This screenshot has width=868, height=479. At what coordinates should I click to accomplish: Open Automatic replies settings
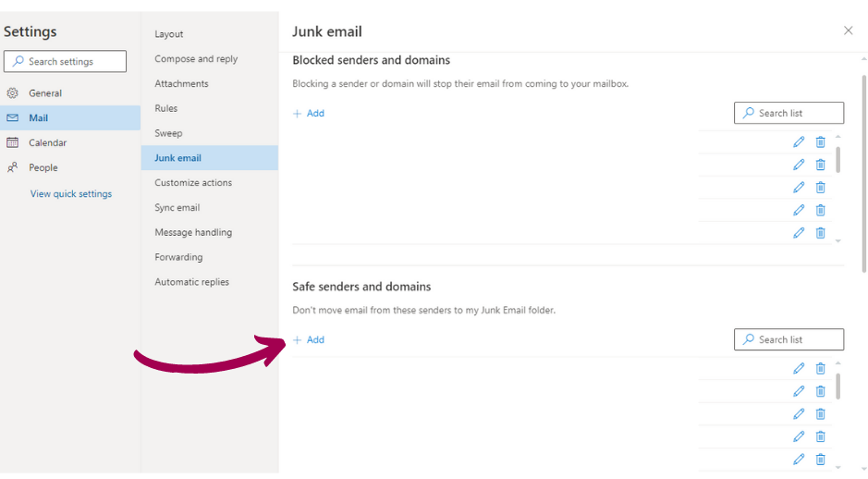tap(209, 282)
